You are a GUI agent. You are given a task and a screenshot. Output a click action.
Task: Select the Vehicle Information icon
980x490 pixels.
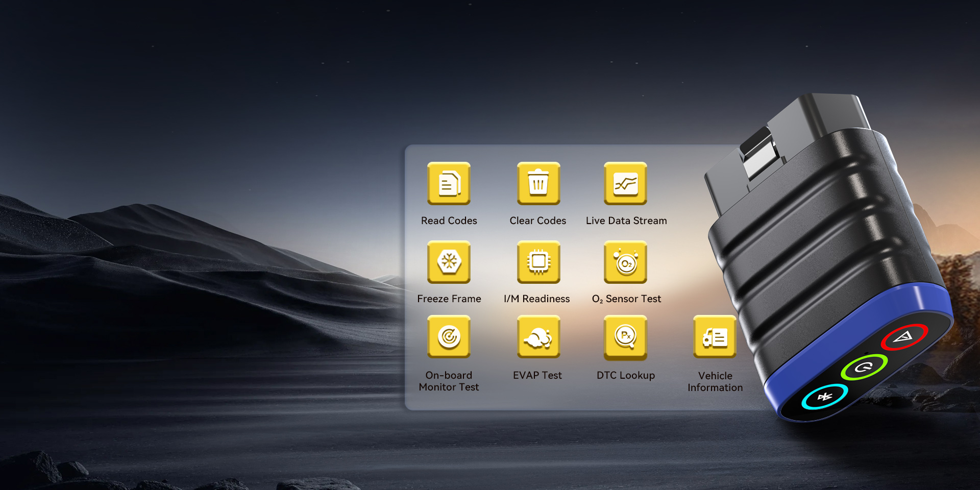pyautogui.click(x=715, y=337)
